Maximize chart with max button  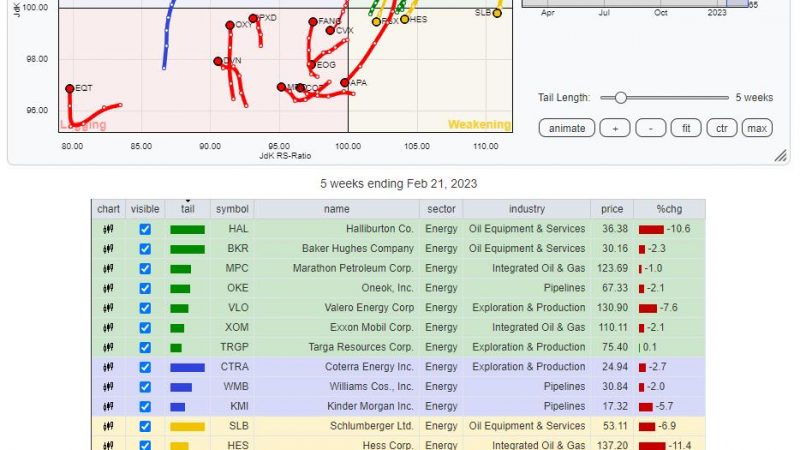[757, 128]
